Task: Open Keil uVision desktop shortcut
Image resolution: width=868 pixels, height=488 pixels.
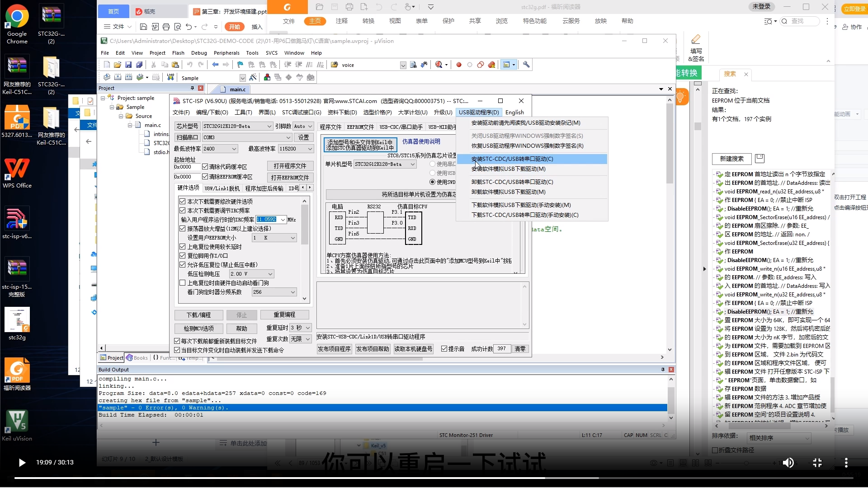Action: 17,425
